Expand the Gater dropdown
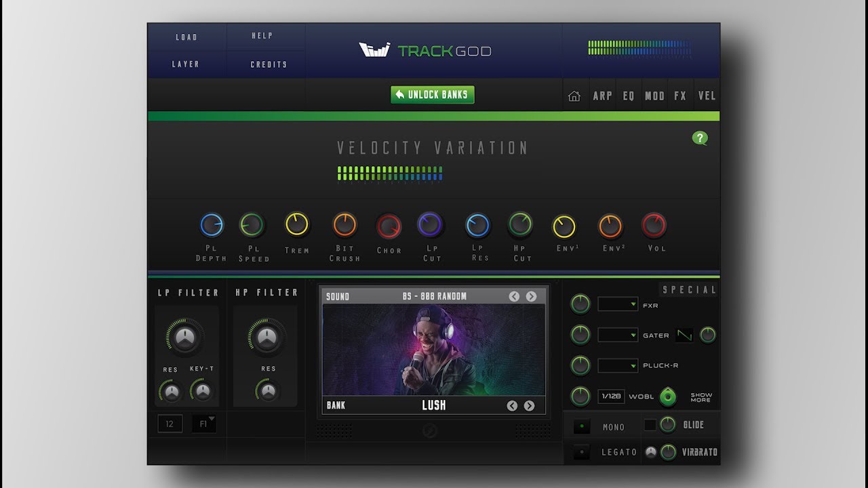The height and width of the screenshot is (488, 868). (618, 335)
